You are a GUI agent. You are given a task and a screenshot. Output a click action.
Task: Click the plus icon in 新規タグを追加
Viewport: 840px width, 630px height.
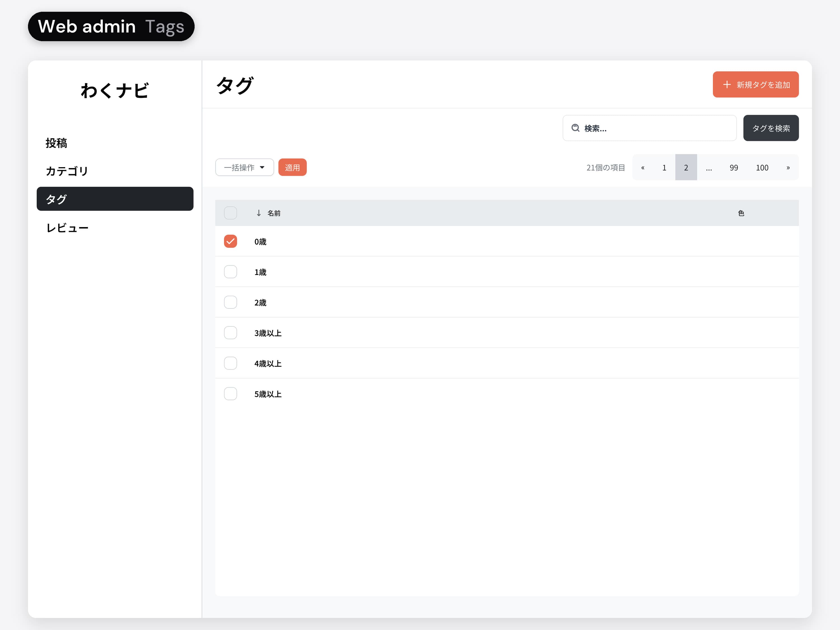[x=727, y=84]
